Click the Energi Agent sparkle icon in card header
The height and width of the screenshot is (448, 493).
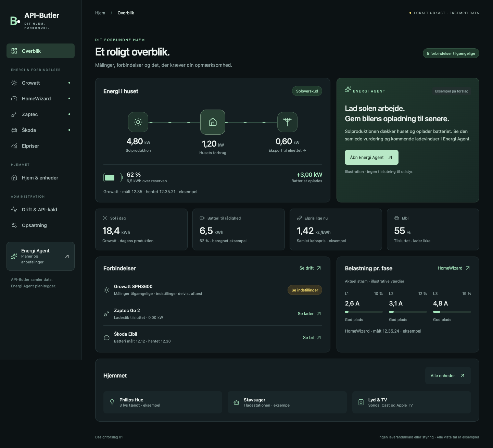tap(348, 89)
